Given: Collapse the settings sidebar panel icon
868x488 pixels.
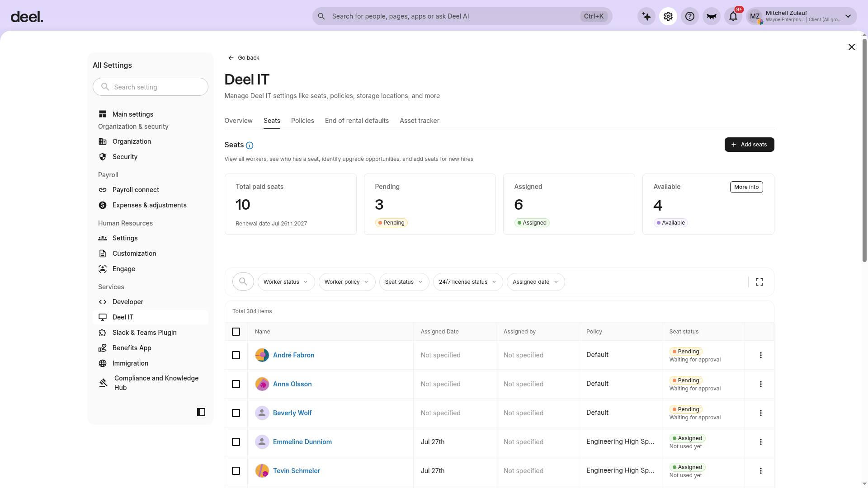Looking at the screenshot, I should point(201,412).
